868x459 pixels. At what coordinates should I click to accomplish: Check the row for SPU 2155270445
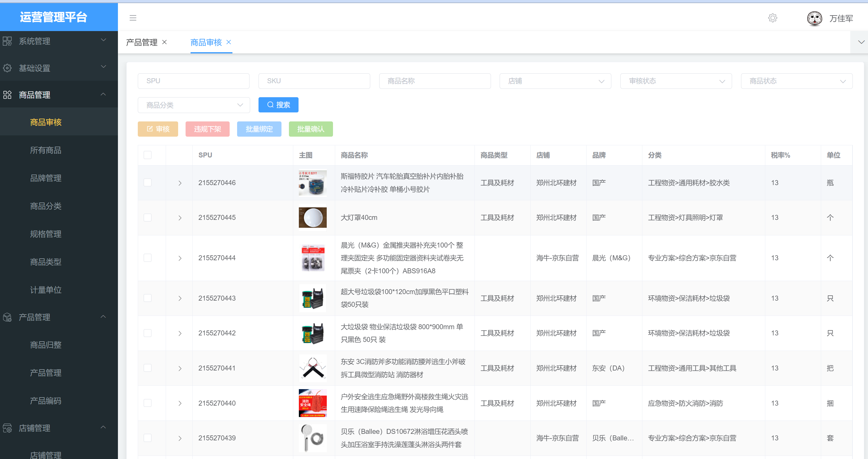coord(148,217)
